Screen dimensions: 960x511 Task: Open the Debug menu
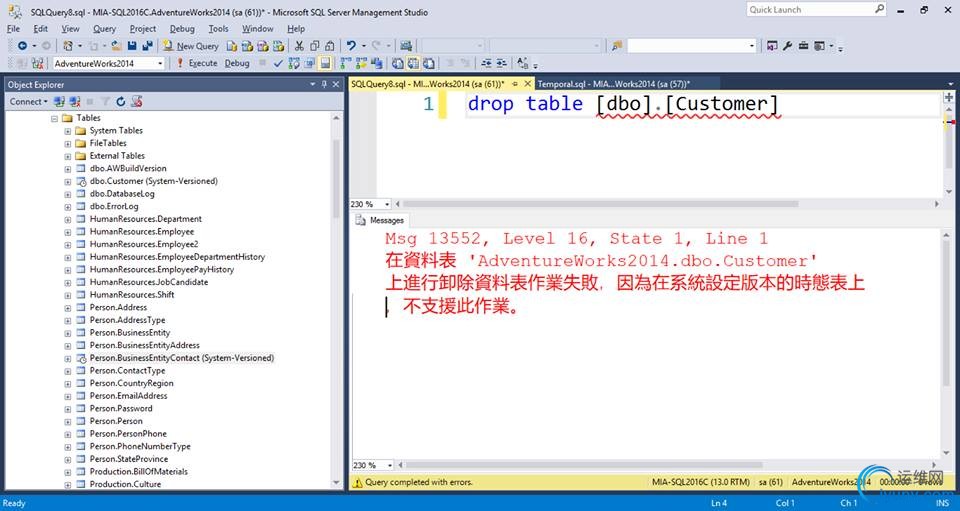tap(182, 29)
